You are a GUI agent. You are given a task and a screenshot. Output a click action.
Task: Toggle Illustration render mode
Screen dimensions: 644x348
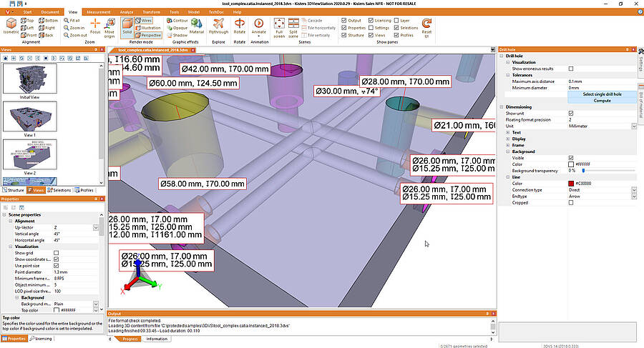tap(148, 28)
